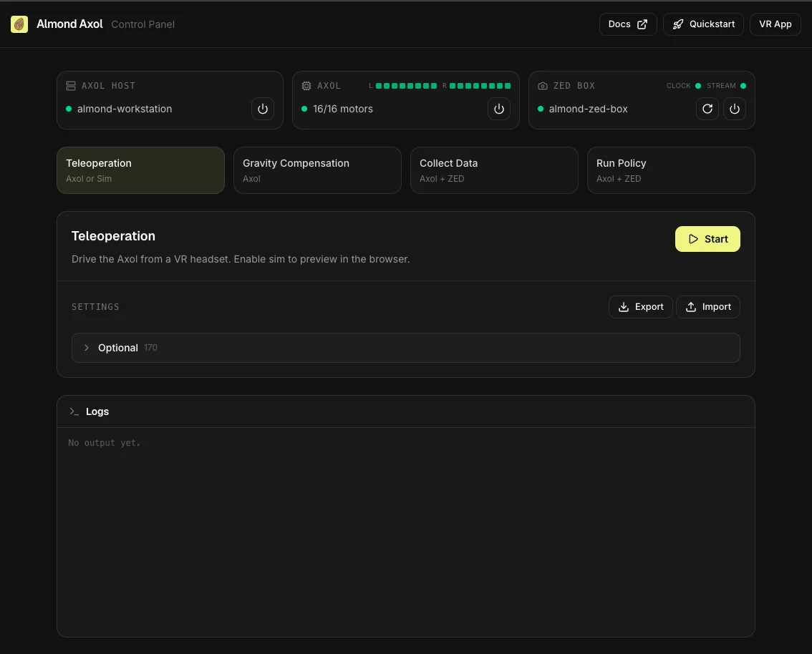Click the 'Control Panel' header text
This screenshot has height=654, width=812.
coord(143,24)
